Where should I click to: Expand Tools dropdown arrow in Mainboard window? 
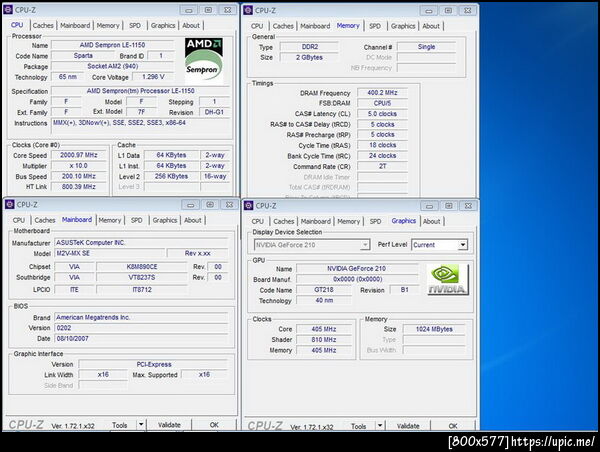141,424
